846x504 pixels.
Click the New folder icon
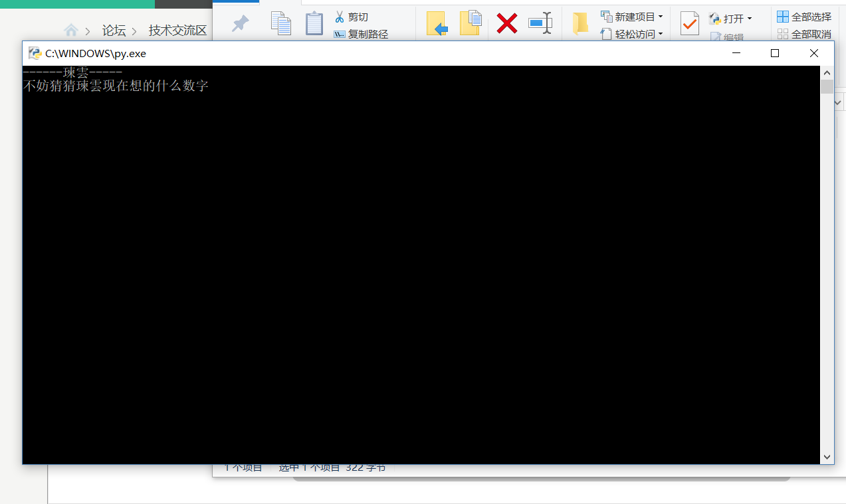[x=580, y=23]
